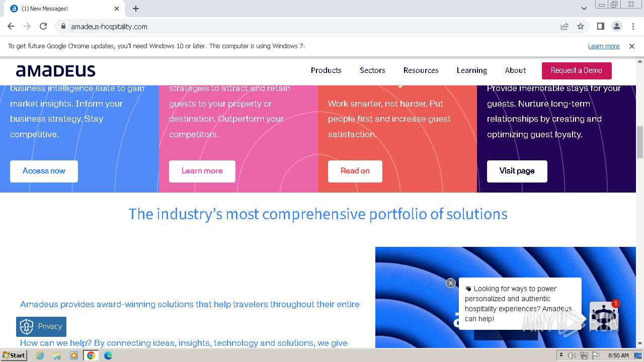Click the chat message bubble text
This screenshot has width=644, height=362.
coord(518,304)
